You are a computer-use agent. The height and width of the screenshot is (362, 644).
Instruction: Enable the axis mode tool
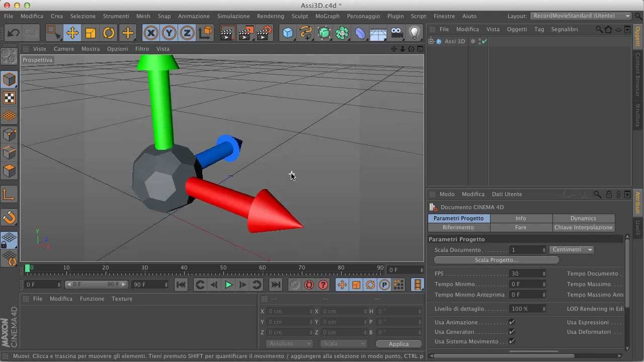click(9, 195)
